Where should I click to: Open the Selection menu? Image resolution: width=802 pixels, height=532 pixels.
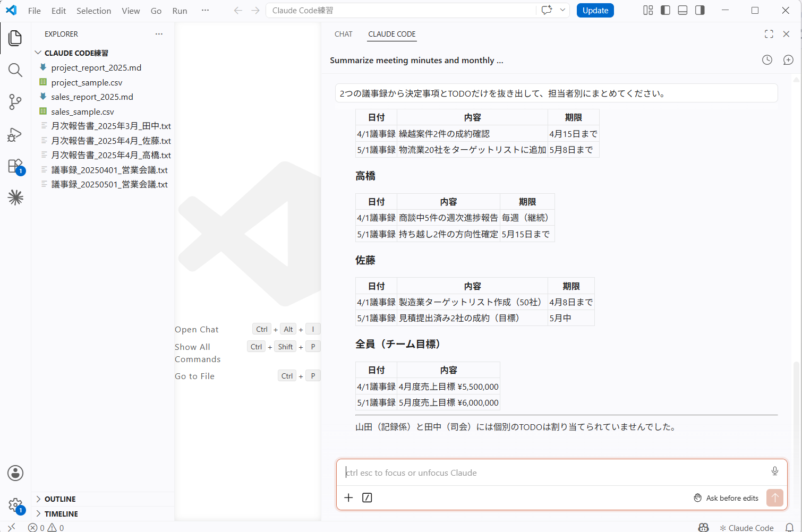[x=94, y=11]
